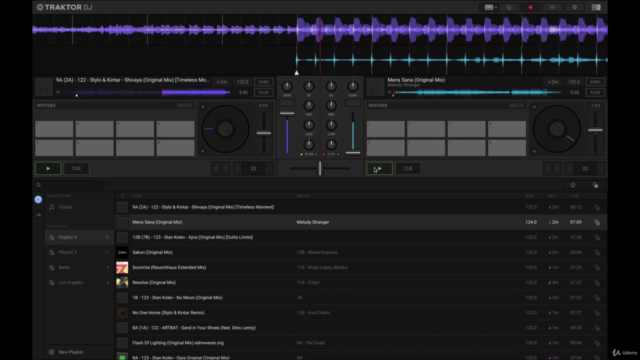Toggle the right channel filter on (red indicator)
This screenshot has height=360, width=640.
click(324, 155)
